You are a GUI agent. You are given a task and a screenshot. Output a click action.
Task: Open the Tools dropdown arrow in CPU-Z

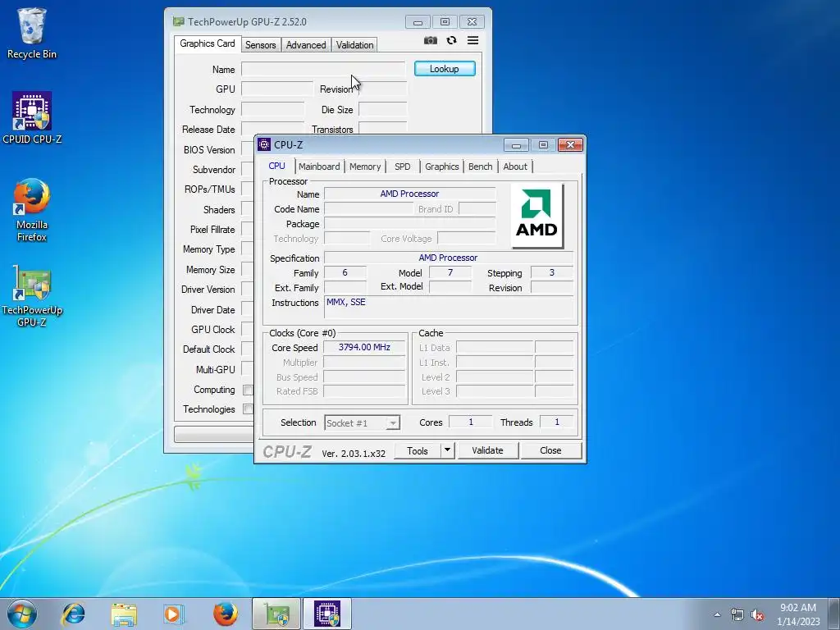coord(447,450)
